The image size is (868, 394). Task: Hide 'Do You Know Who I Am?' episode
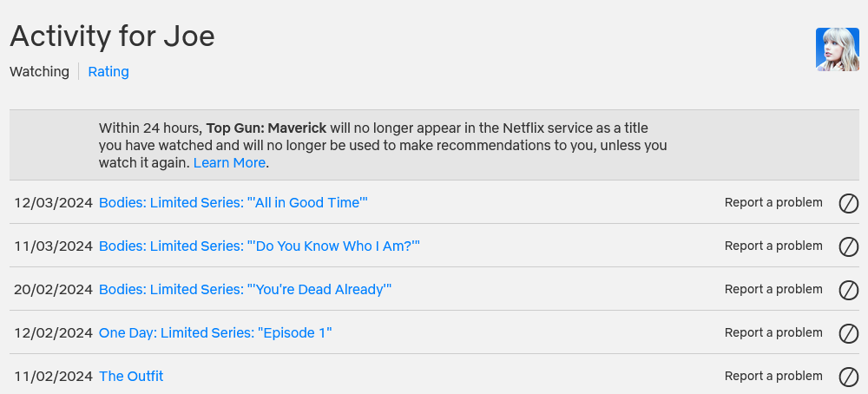click(848, 246)
